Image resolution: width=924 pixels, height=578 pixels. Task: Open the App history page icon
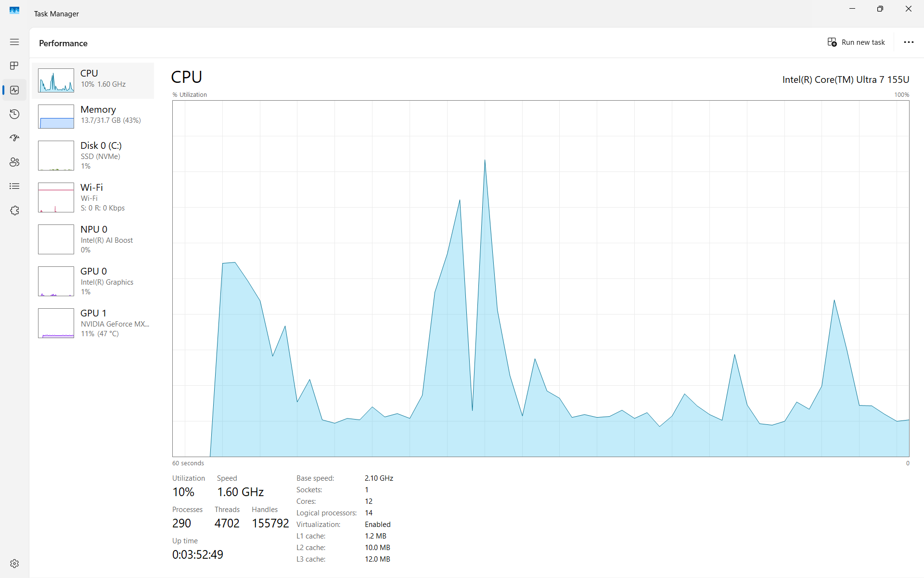click(14, 114)
